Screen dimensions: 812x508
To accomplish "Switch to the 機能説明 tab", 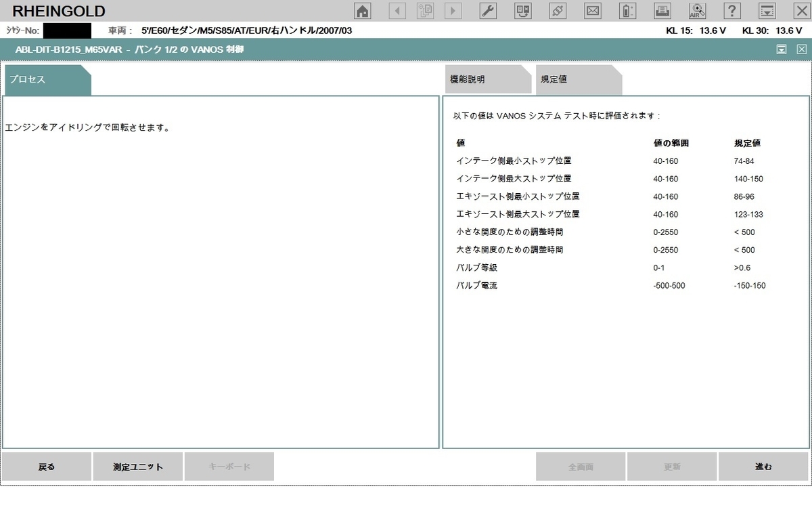I will click(488, 79).
